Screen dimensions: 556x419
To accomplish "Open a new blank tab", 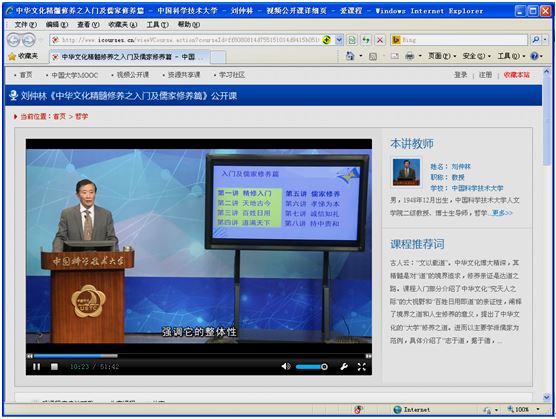I will 218,57.
